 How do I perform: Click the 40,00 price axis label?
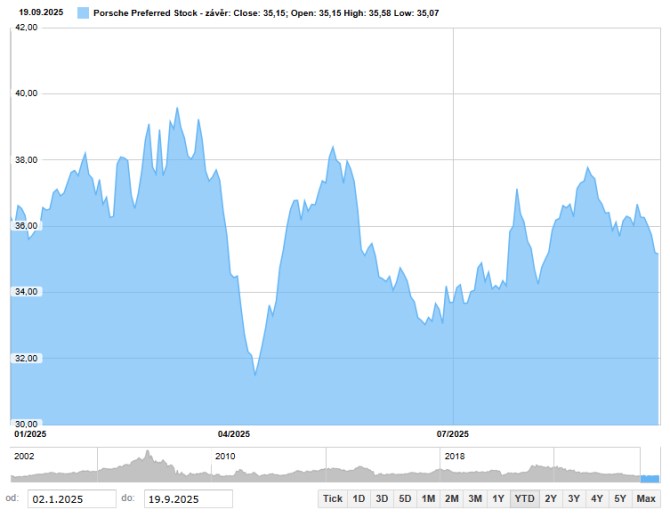pyautogui.click(x=26, y=93)
